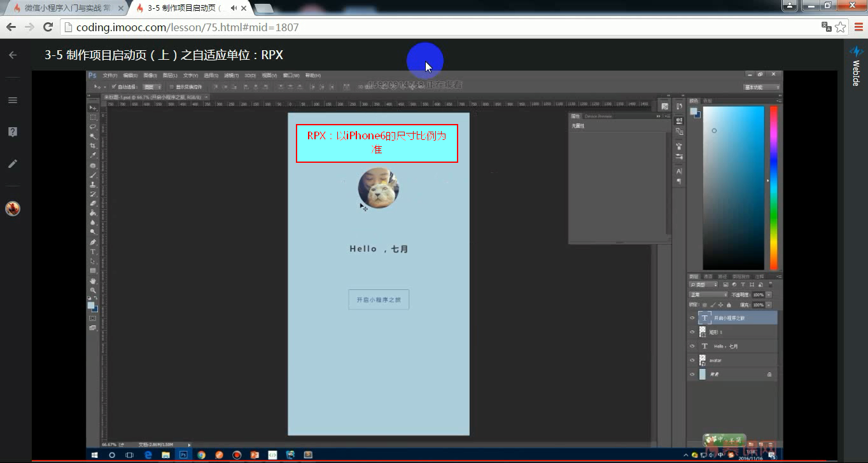This screenshot has height=463, width=868.
Task: Hide the Hello，七月 text layer
Action: coord(692,346)
